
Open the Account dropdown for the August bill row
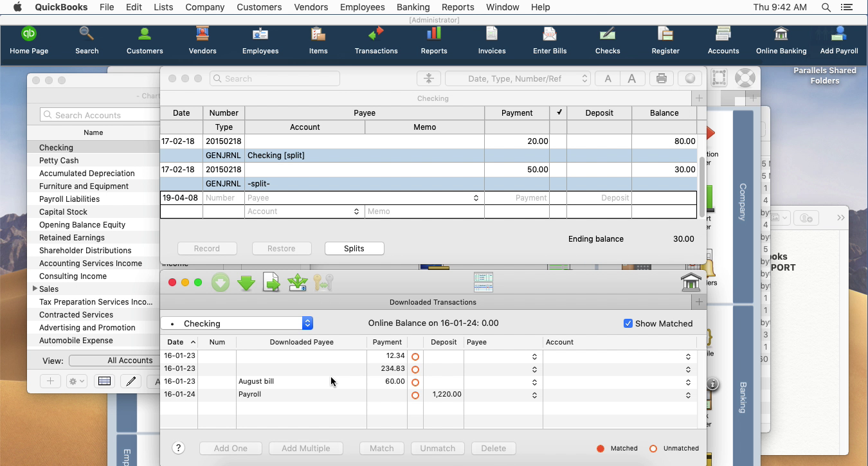[688, 382]
